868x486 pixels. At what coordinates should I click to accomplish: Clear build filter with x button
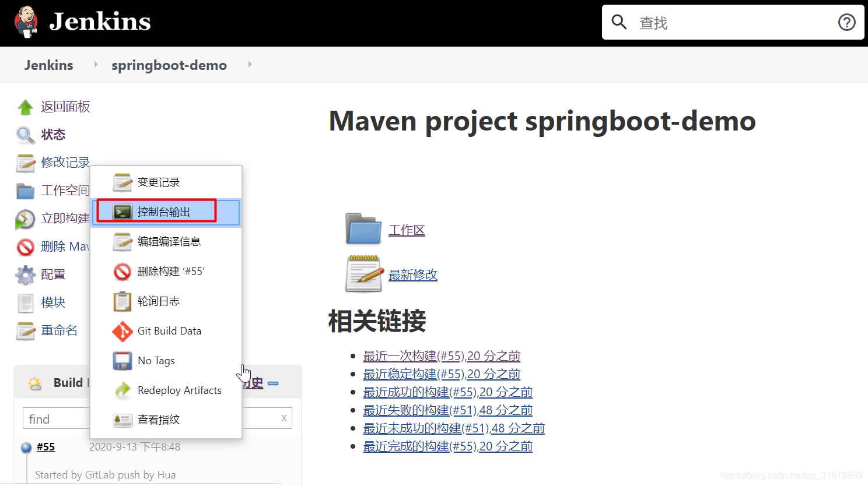coord(284,418)
